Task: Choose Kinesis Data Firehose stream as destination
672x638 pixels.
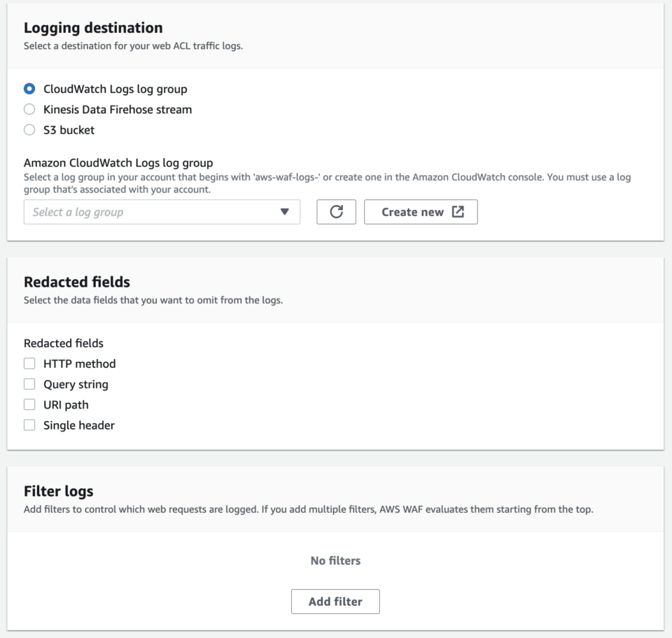Action: [29, 109]
